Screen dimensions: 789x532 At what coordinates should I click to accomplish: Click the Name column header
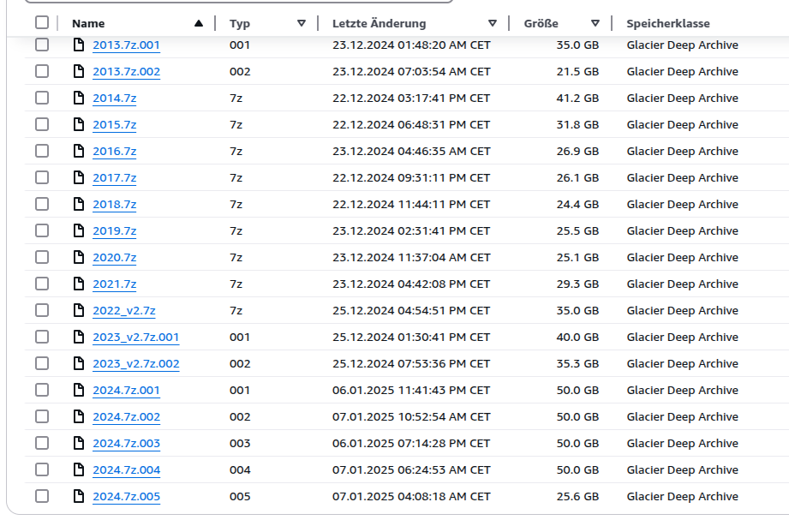coord(88,23)
